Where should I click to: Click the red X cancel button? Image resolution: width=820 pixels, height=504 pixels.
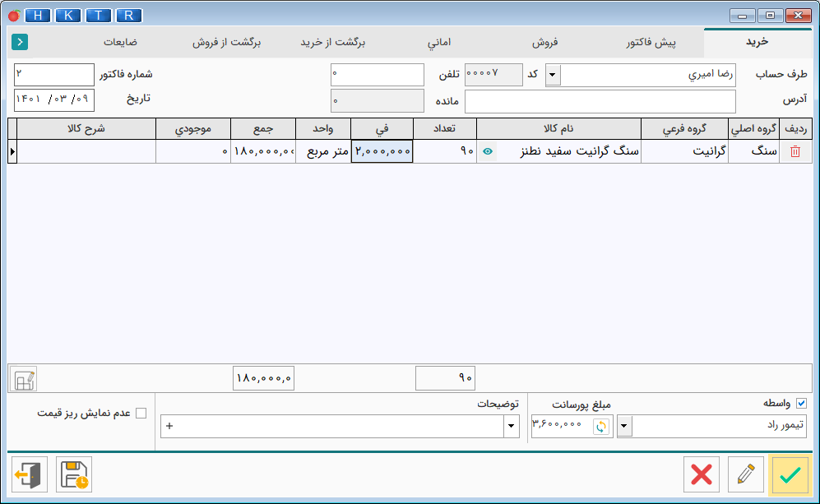click(702, 474)
